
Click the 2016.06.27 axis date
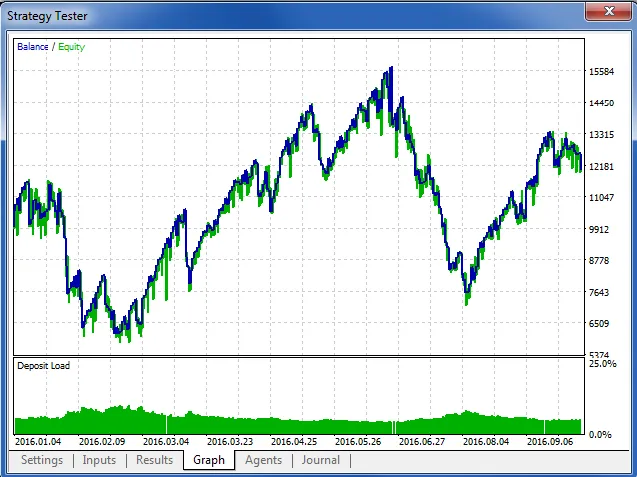click(421, 441)
